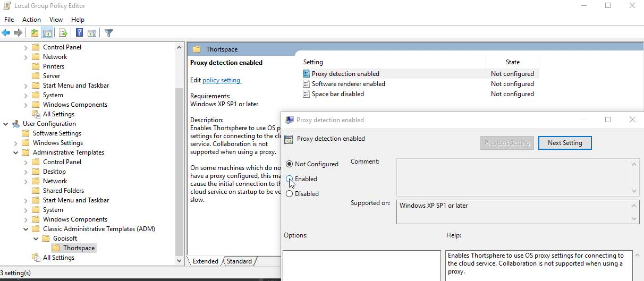
Task: Click the Space bar disabled setting icon
Action: pos(306,94)
